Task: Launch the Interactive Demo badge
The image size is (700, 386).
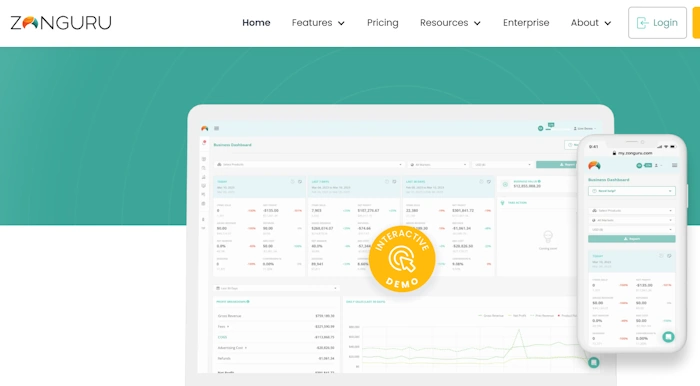Action: tap(402, 259)
